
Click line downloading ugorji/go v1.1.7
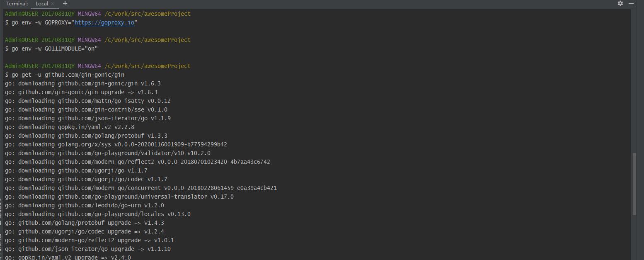point(76,170)
